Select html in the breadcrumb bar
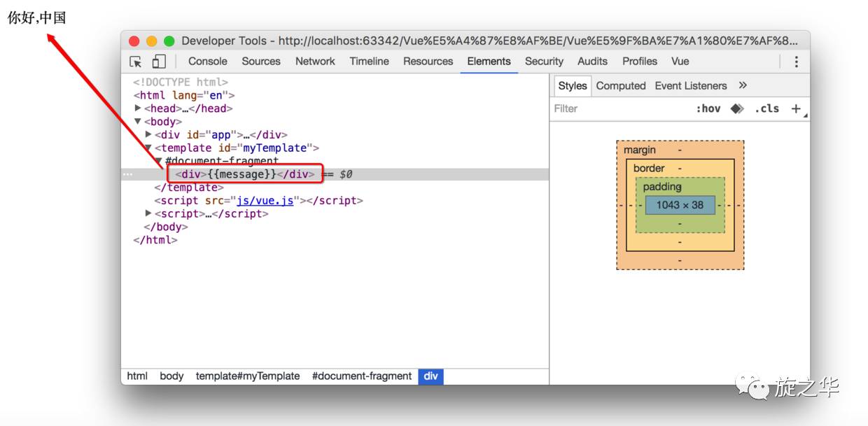This screenshot has height=426, width=868. coord(137,376)
